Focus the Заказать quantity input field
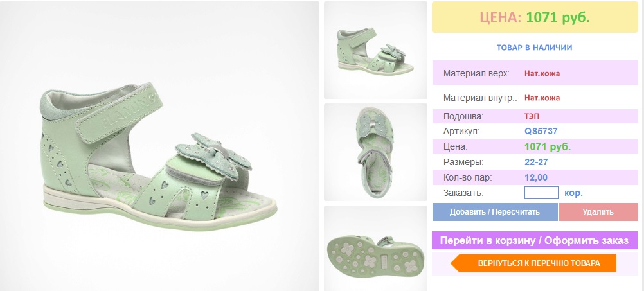The height and width of the screenshot is (291, 644). 541,193
